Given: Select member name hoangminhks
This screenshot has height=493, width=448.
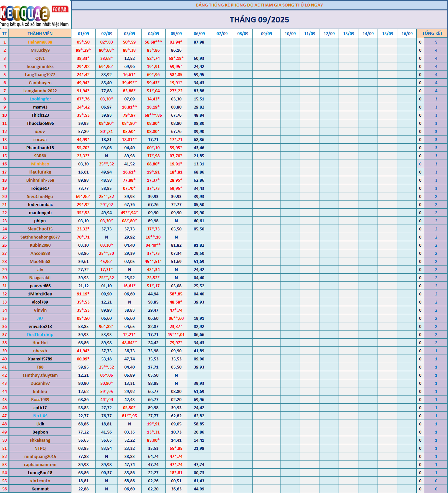Looking at the screenshot, I should (40, 66).
